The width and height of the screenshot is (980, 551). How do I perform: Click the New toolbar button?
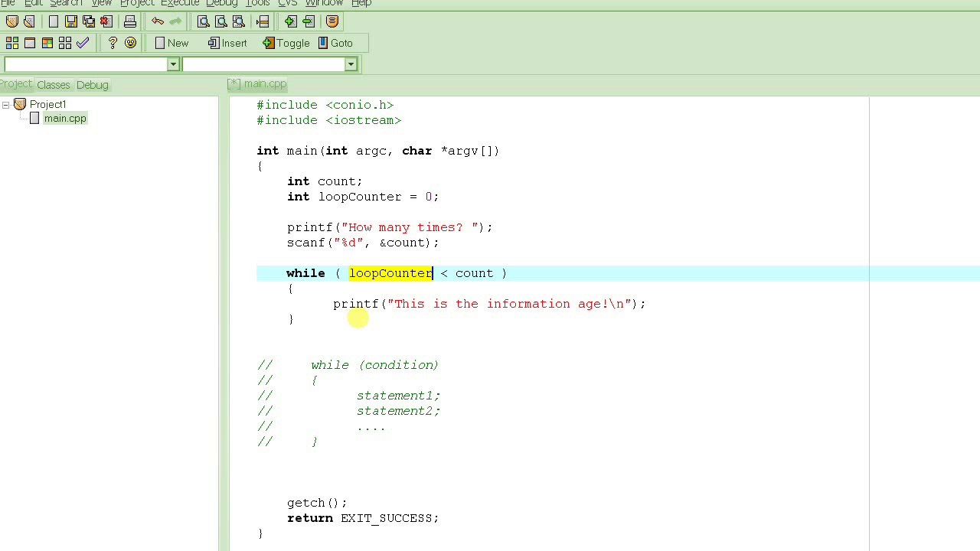[171, 43]
